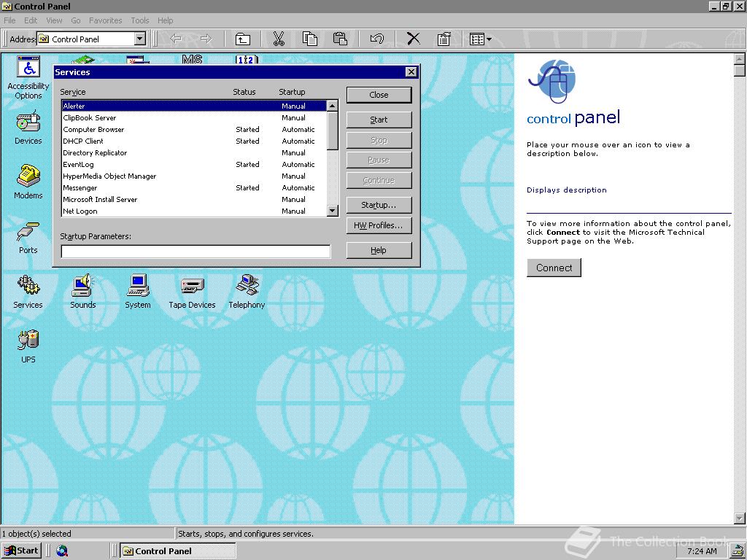Select the Computer Browser service
Viewport: 747px width, 560px height.
click(x=194, y=130)
